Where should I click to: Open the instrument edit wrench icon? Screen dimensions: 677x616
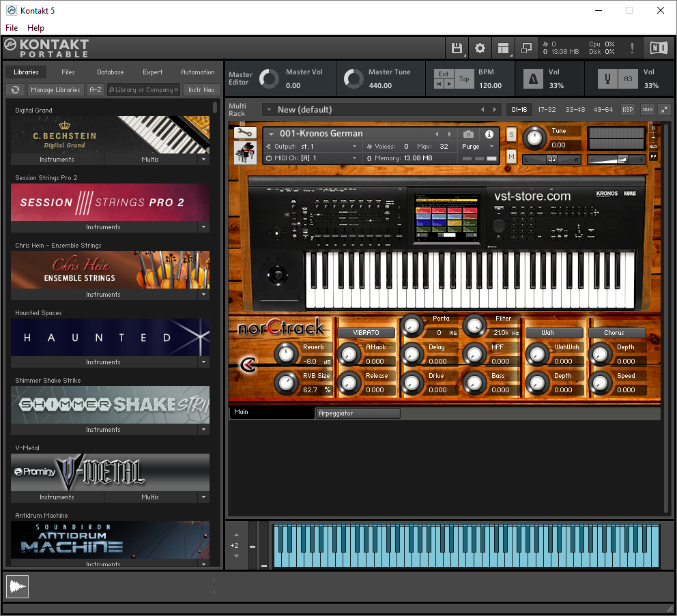tap(245, 133)
